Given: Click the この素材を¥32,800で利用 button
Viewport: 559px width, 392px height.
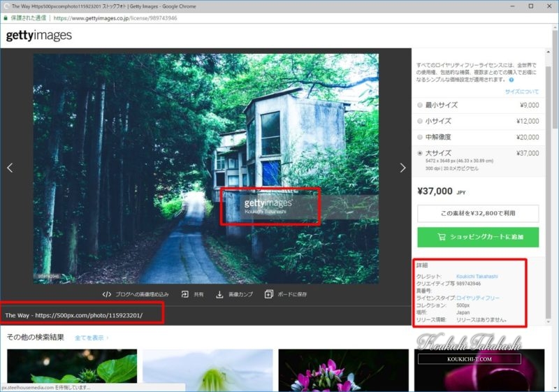Looking at the screenshot, I should (478, 213).
